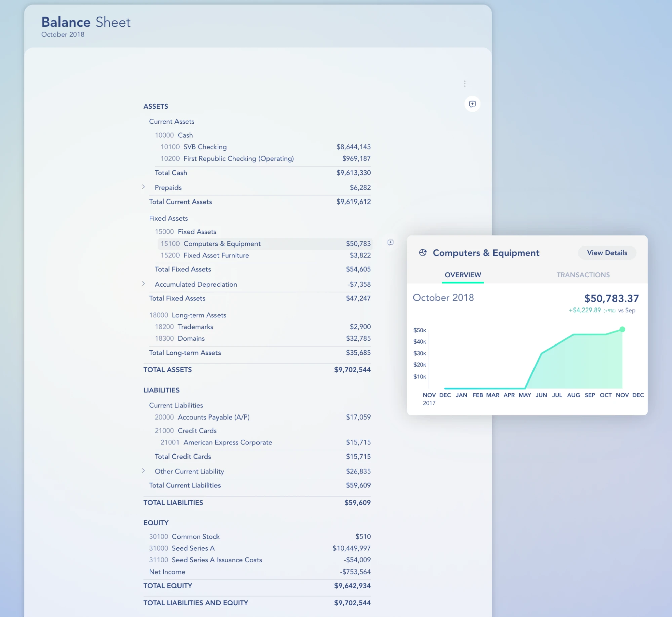
Task: Click the comment icon beside Computers & Equipment row
Action: (x=390, y=243)
